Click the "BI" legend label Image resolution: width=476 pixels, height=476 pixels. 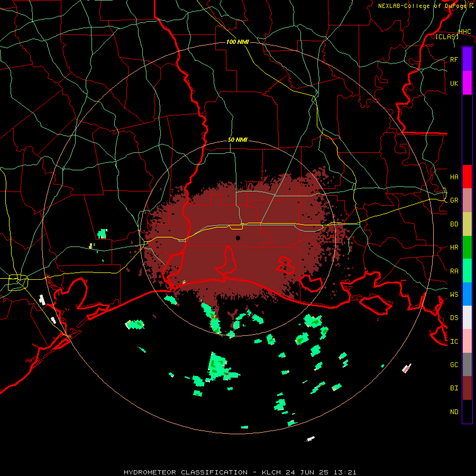454,388
